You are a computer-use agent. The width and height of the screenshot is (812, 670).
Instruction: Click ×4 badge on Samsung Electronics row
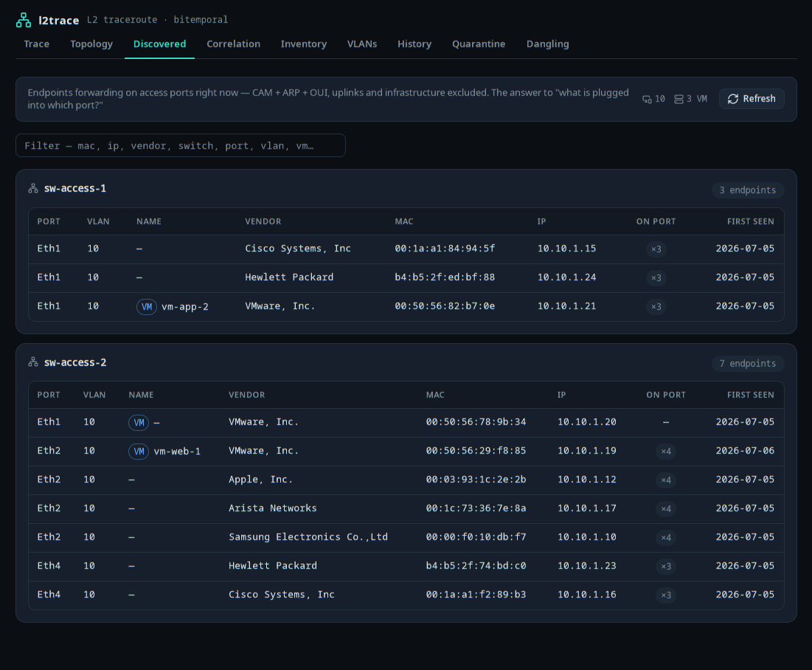point(666,537)
